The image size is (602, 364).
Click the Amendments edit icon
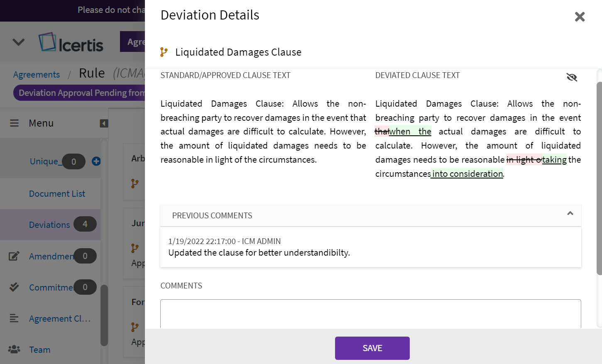point(14,256)
